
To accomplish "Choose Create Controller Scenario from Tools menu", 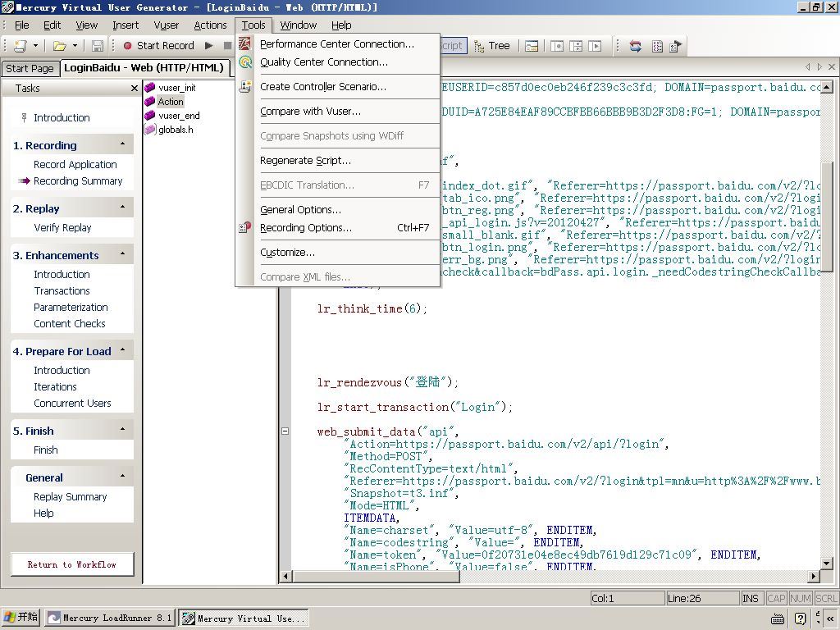I will point(337,87).
